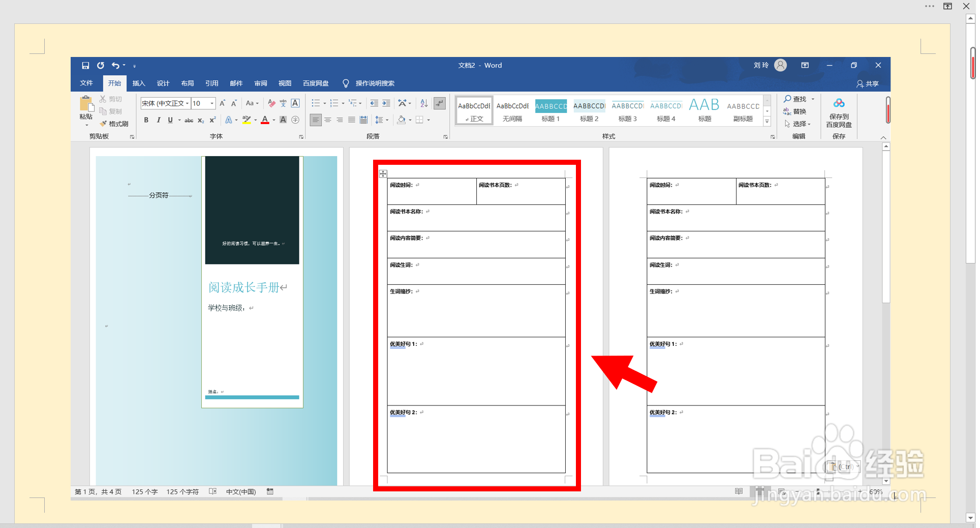The height and width of the screenshot is (528, 980).
Task: Apply subscript formatting
Action: coord(201,120)
